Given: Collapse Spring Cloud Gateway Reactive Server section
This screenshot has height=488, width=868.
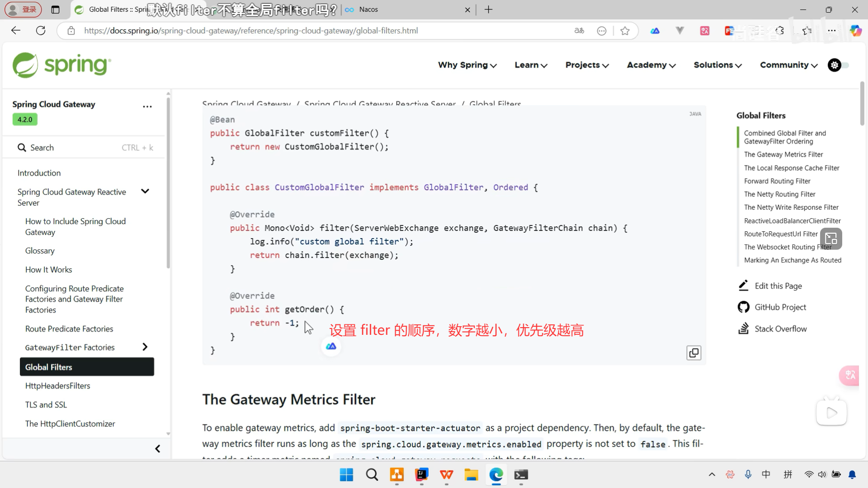Looking at the screenshot, I should tap(145, 192).
